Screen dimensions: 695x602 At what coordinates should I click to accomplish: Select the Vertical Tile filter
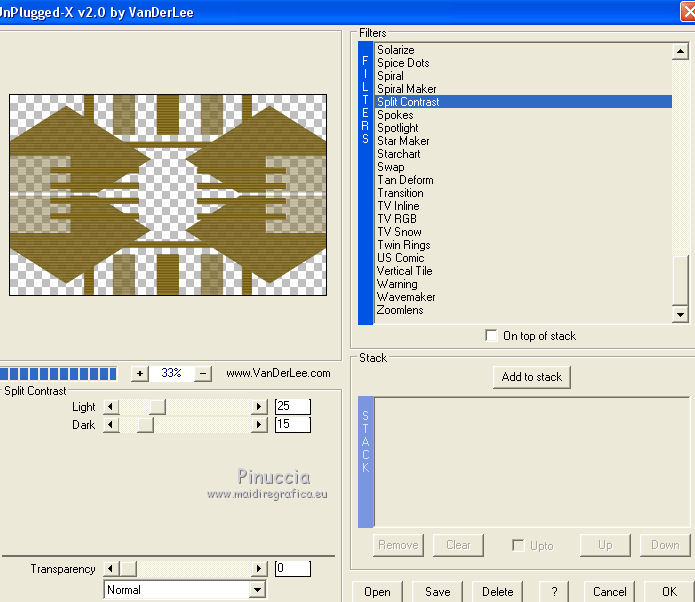point(404,271)
